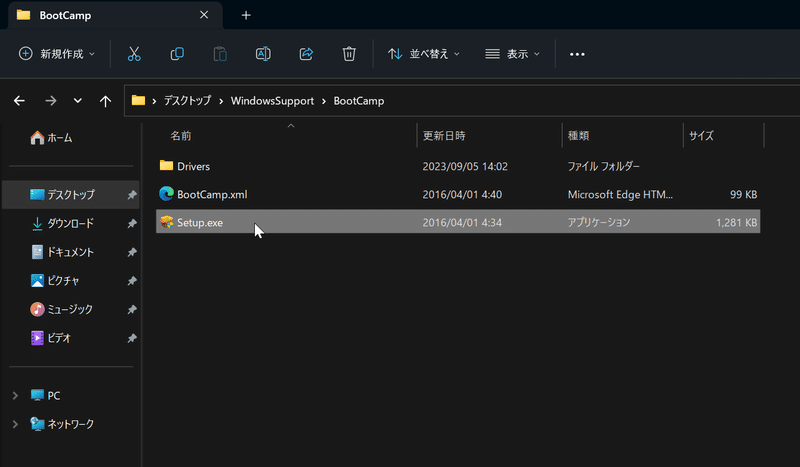The width and height of the screenshot is (800, 467).
Task: Open ホーム in the sidebar
Action: [x=51, y=138]
